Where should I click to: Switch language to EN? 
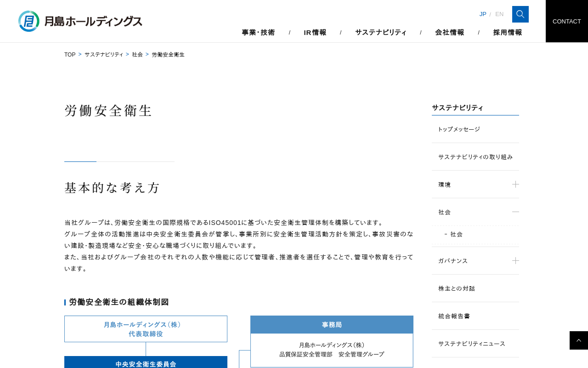499,14
